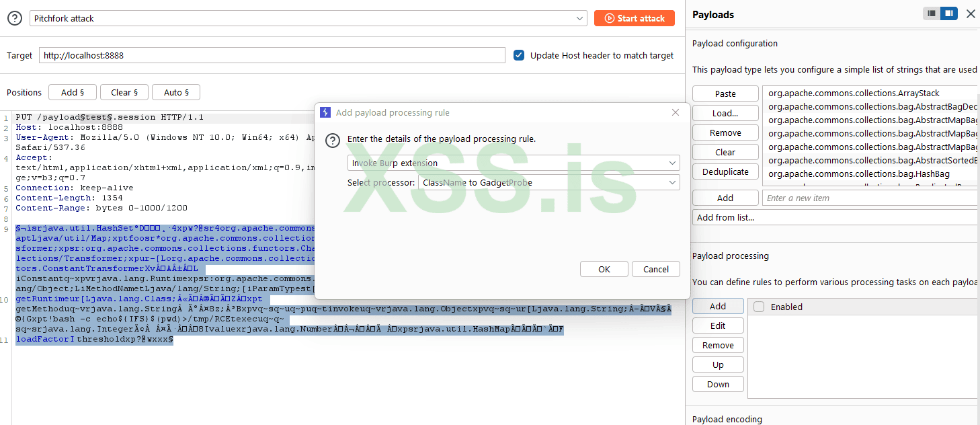The height and width of the screenshot is (425, 980).
Task: Click OK in the processing rule dialog
Action: (604, 269)
